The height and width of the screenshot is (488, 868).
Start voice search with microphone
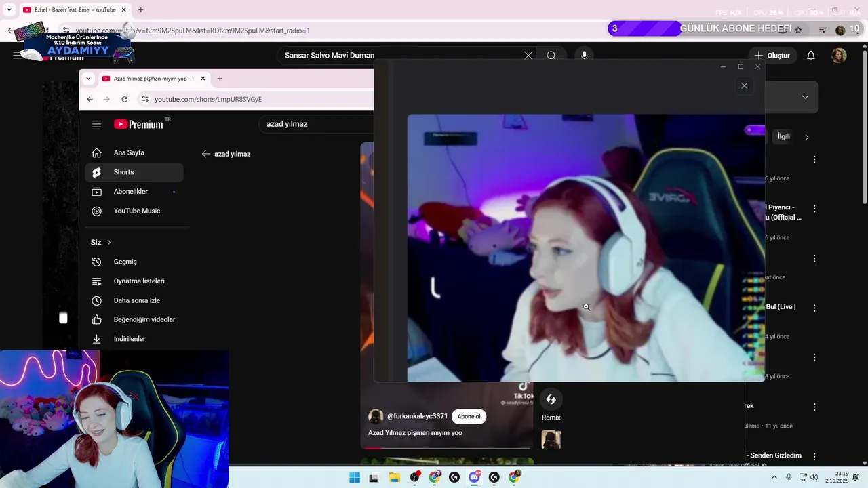pos(585,56)
